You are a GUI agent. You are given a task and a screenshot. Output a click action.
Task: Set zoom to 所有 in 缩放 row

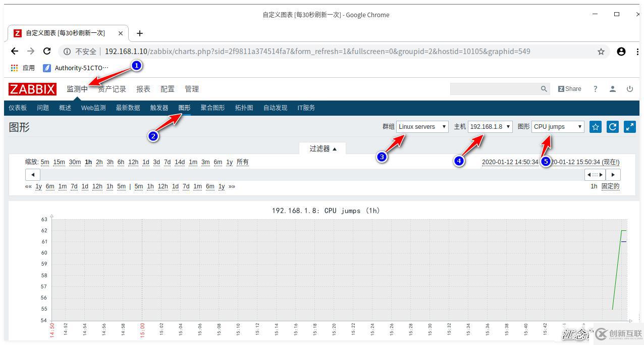click(x=243, y=162)
